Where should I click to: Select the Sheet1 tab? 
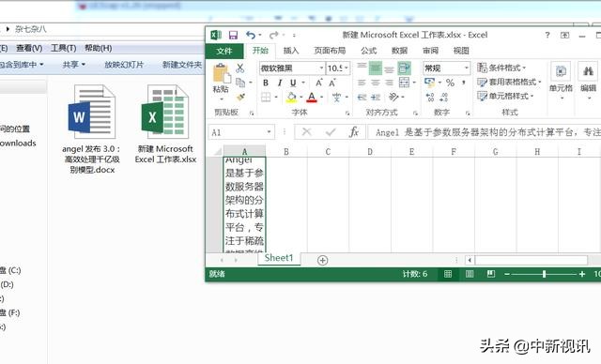click(x=279, y=258)
